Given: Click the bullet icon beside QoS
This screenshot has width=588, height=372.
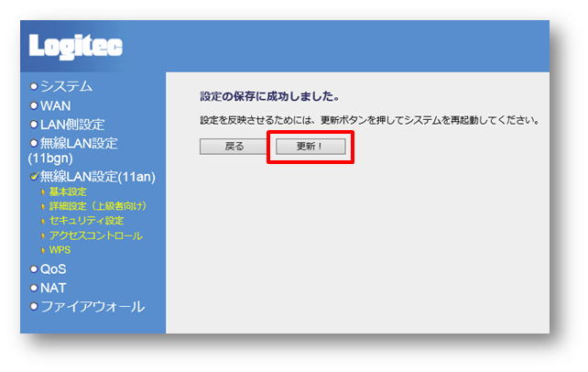Looking at the screenshot, I should pos(34,269).
